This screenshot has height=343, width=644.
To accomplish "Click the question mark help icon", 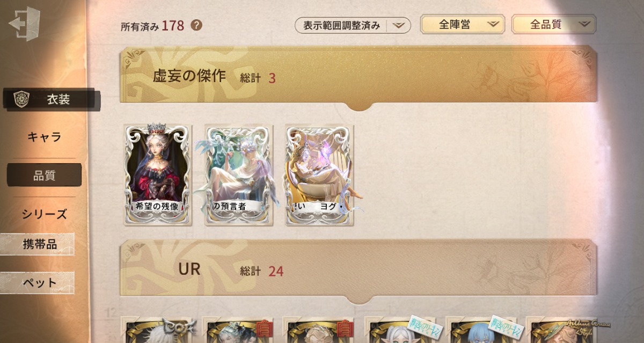I will click(196, 25).
